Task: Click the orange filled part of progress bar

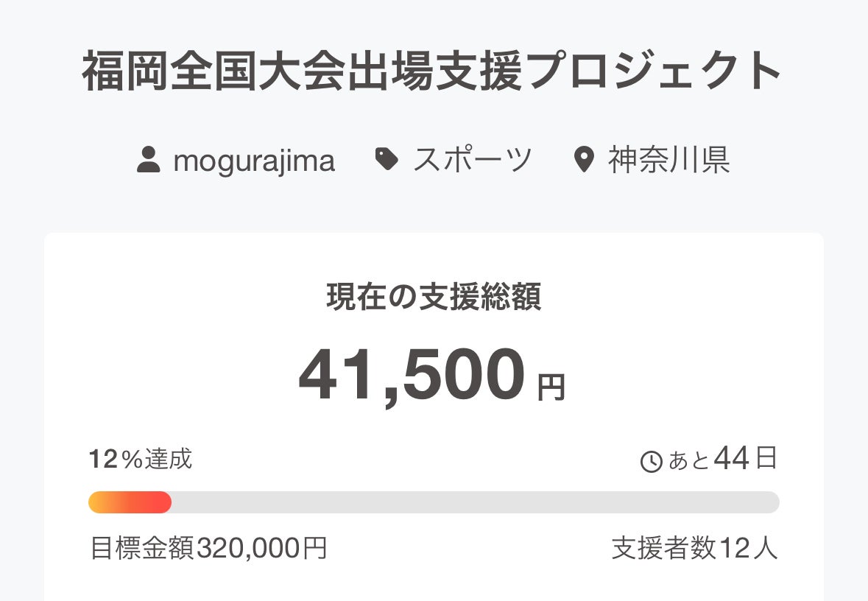Action: 130,502
